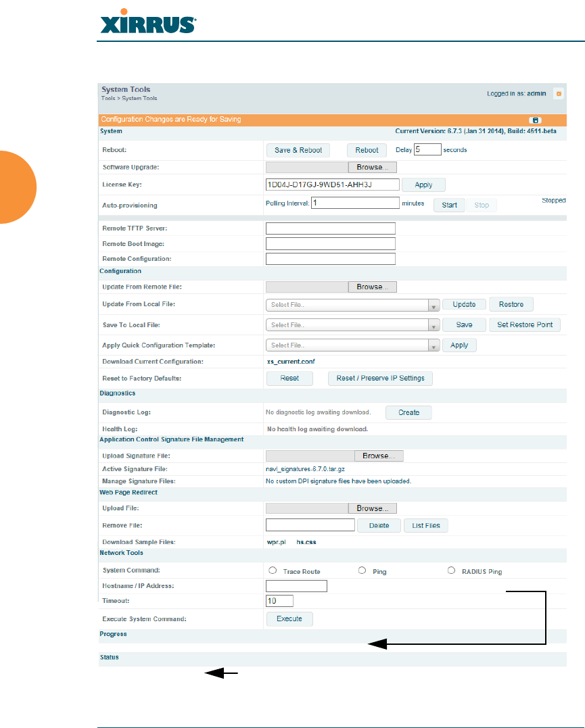The height and width of the screenshot is (728, 585).
Task: Apply the quick configuration template
Action: point(459,345)
